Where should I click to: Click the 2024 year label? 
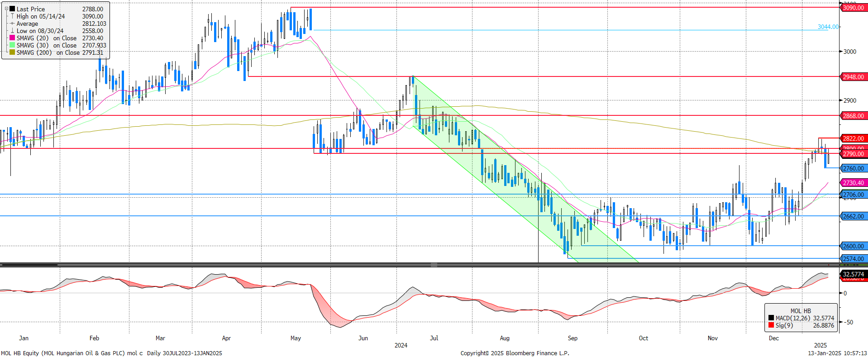401,345
